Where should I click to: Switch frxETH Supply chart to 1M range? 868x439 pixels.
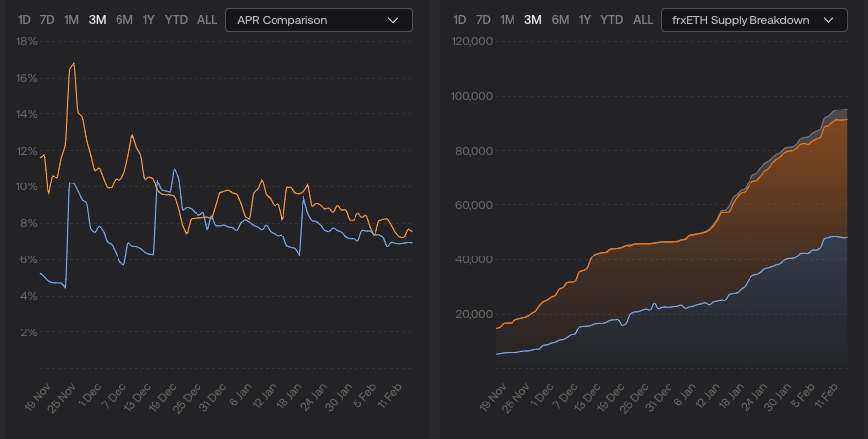coord(508,20)
